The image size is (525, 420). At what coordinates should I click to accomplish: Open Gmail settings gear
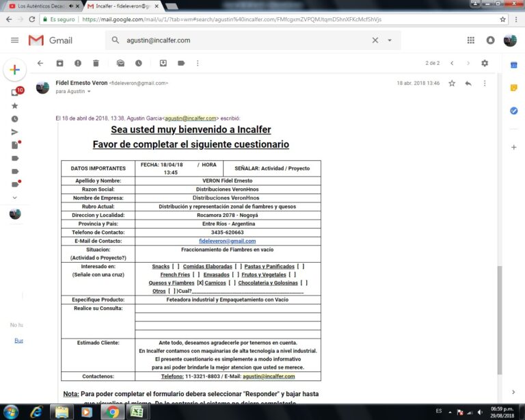(x=485, y=63)
